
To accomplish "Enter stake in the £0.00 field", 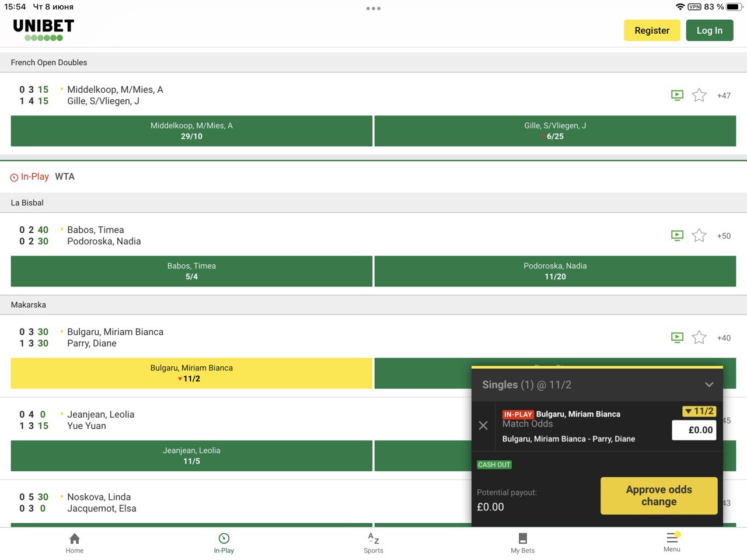I will (694, 430).
